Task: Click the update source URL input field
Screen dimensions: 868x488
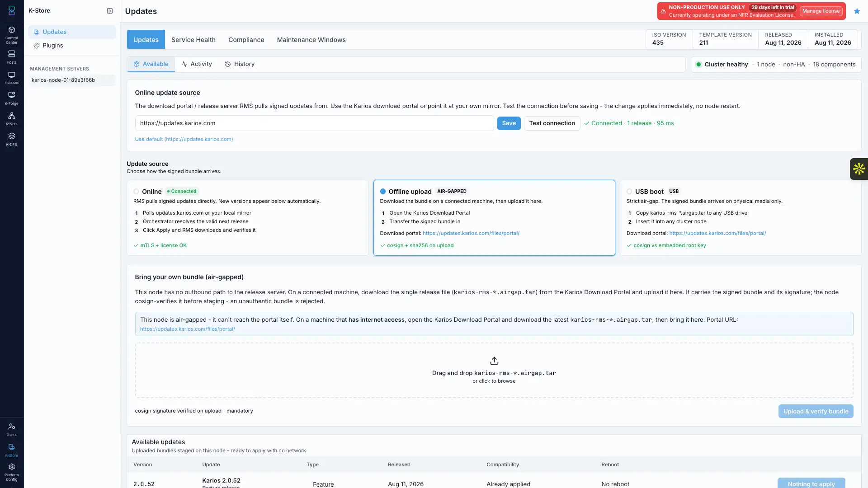Action: (314, 123)
